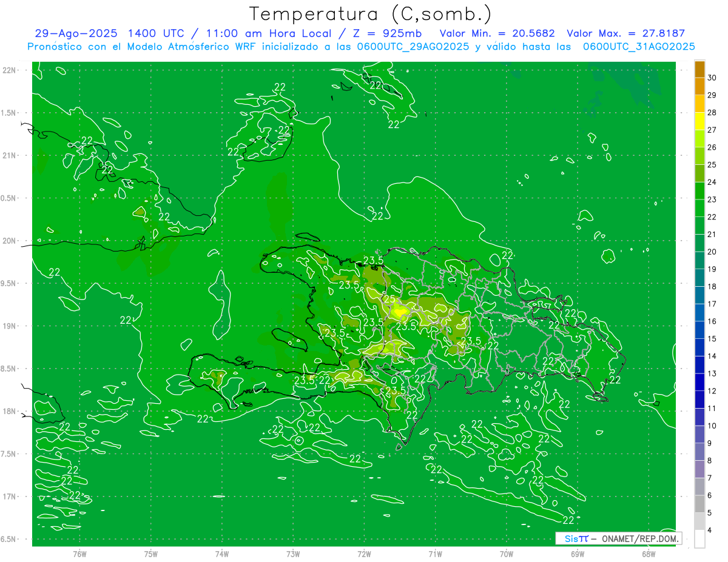
Task: Click the 'Valor Max. = 27.8187' text
Action: [x=625, y=33]
